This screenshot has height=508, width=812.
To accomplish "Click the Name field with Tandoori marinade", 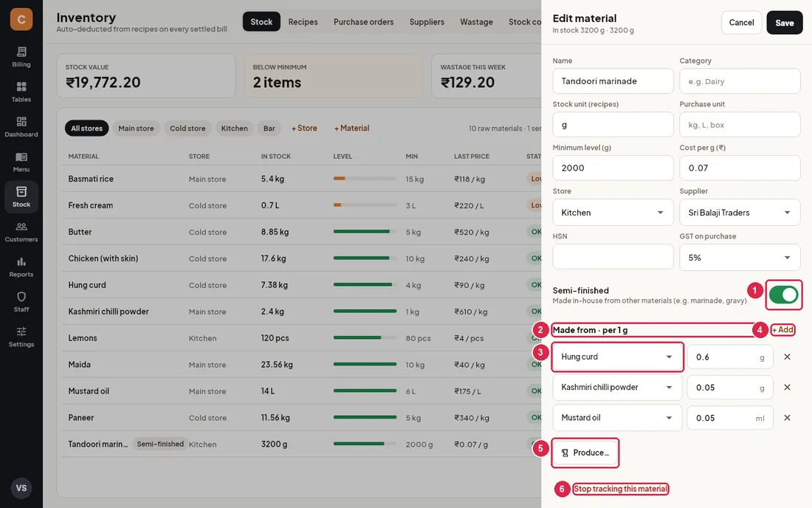I will [x=613, y=81].
